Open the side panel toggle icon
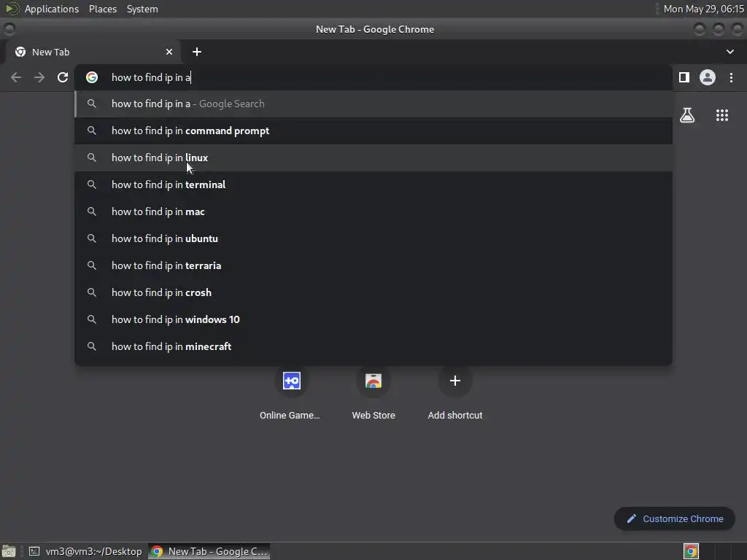 tap(684, 77)
